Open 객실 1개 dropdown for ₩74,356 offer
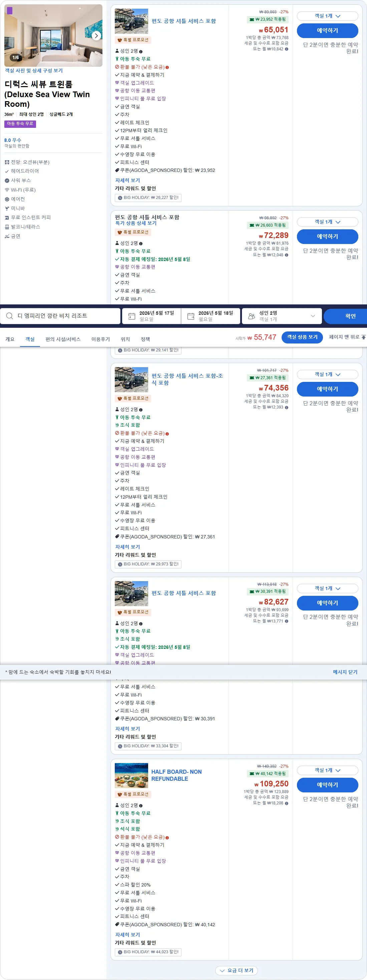The image size is (367, 980). pyautogui.click(x=327, y=375)
